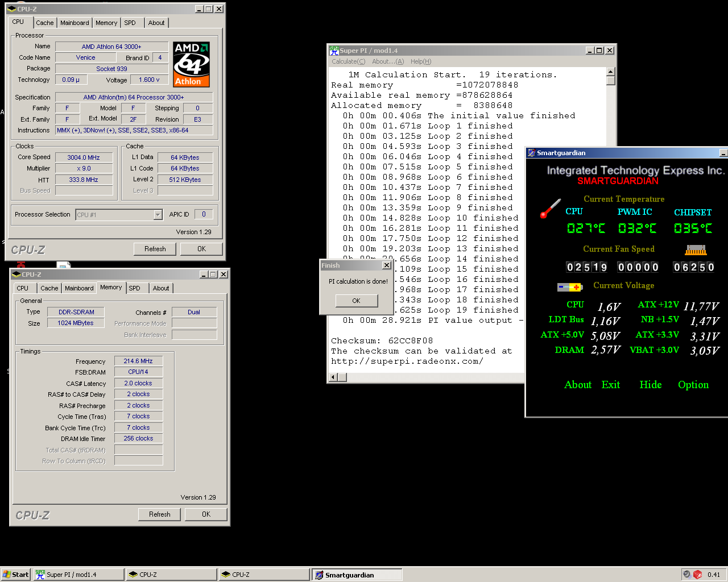Viewport: 728px width, 582px height.
Task: Click Refresh in the upper CPU-Z window
Action: pos(155,249)
